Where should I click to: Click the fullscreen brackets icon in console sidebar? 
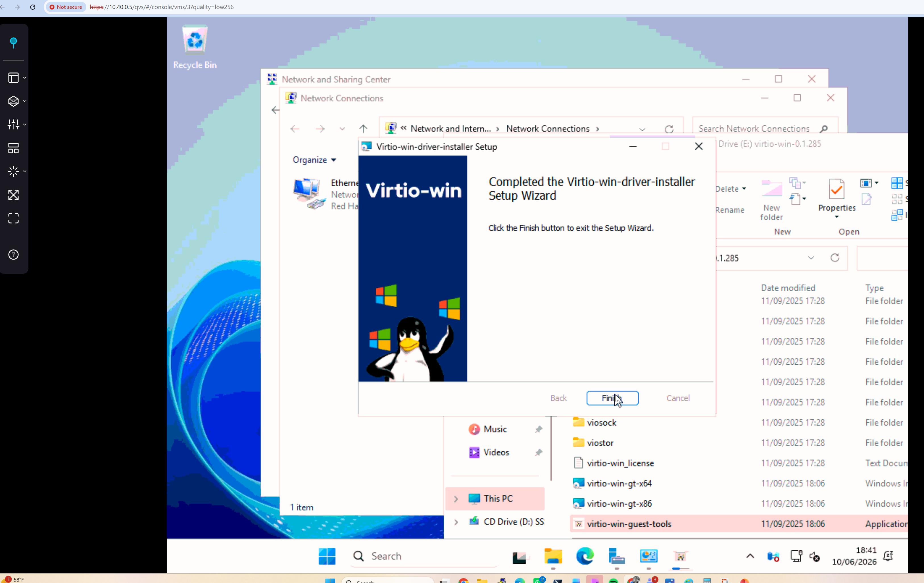pyautogui.click(x=13, y=218)
